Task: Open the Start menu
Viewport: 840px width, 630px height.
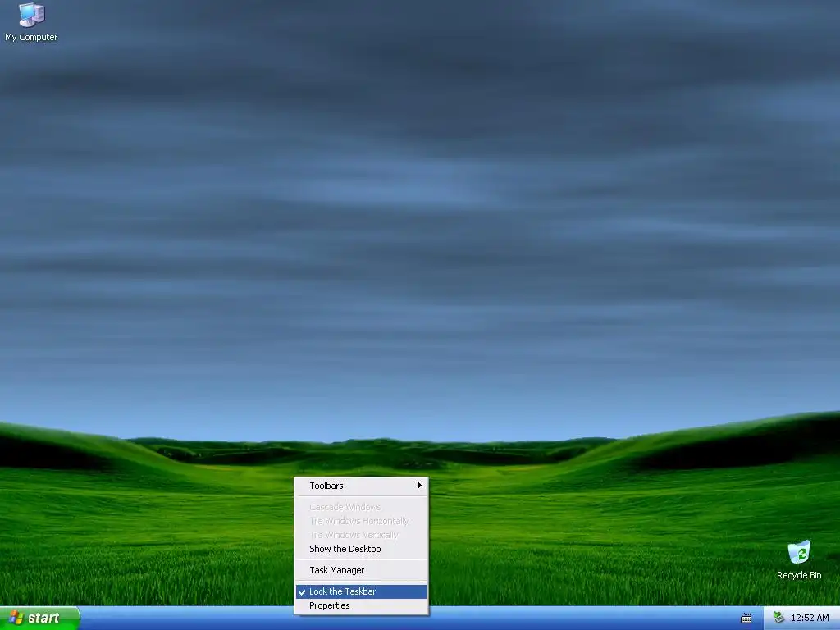Action: (x=39, y=618)
